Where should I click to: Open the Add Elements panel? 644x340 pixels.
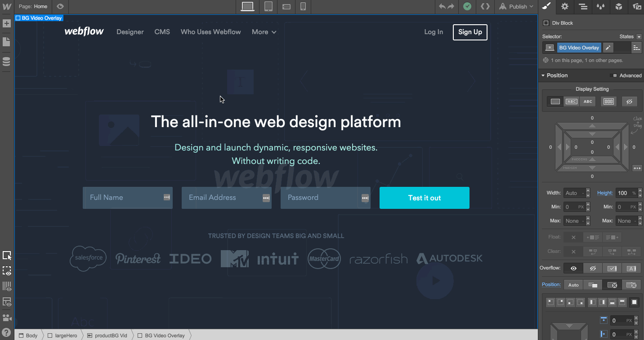pyautogui.click(x=7, y=23)
